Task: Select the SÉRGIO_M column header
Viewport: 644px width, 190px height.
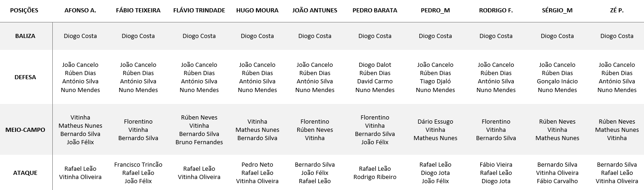Action: tap(557, 10)
